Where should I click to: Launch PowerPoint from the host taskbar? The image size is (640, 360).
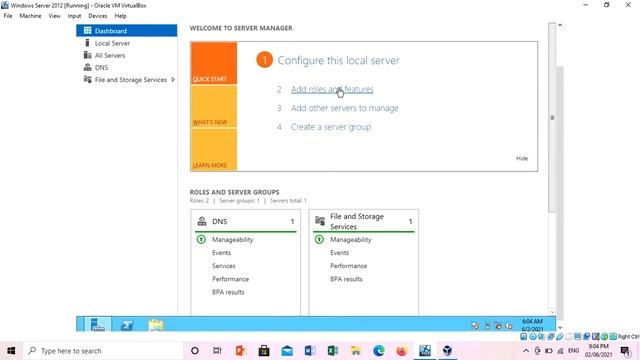pos(241,351)
